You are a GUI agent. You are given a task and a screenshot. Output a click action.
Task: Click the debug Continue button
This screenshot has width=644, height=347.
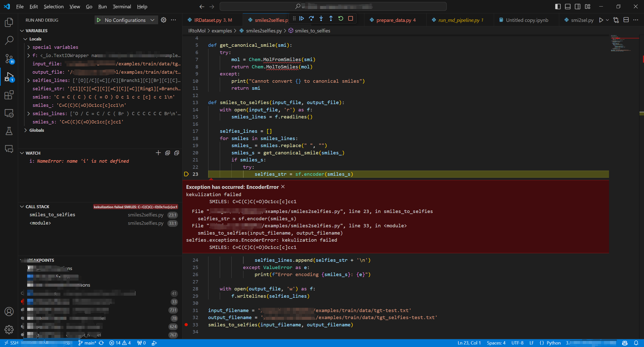[301, 19]
